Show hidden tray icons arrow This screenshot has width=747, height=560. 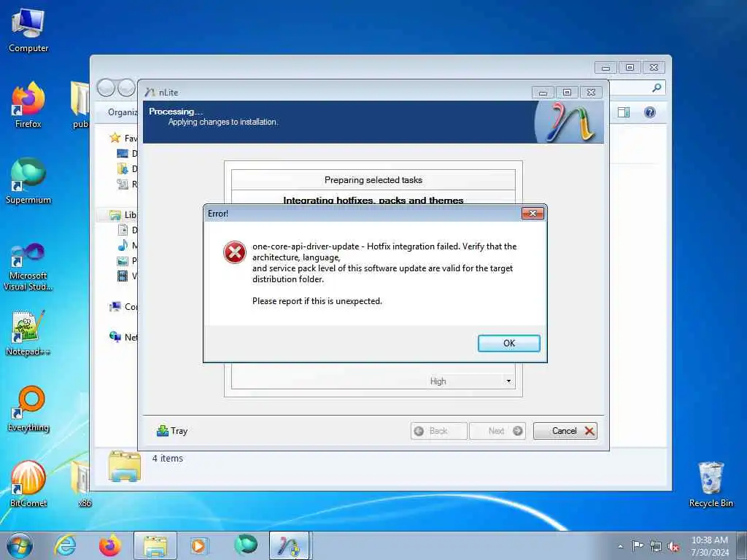(620, 546)
